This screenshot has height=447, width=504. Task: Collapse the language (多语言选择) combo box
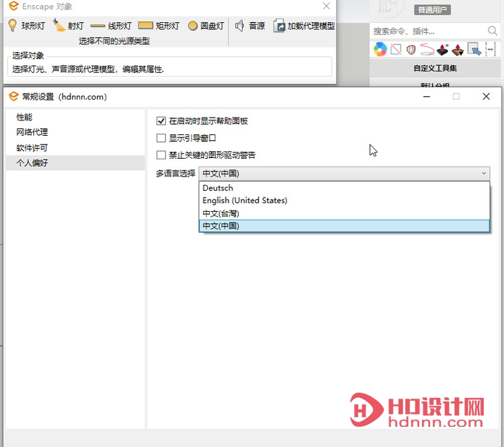[344, 173]
